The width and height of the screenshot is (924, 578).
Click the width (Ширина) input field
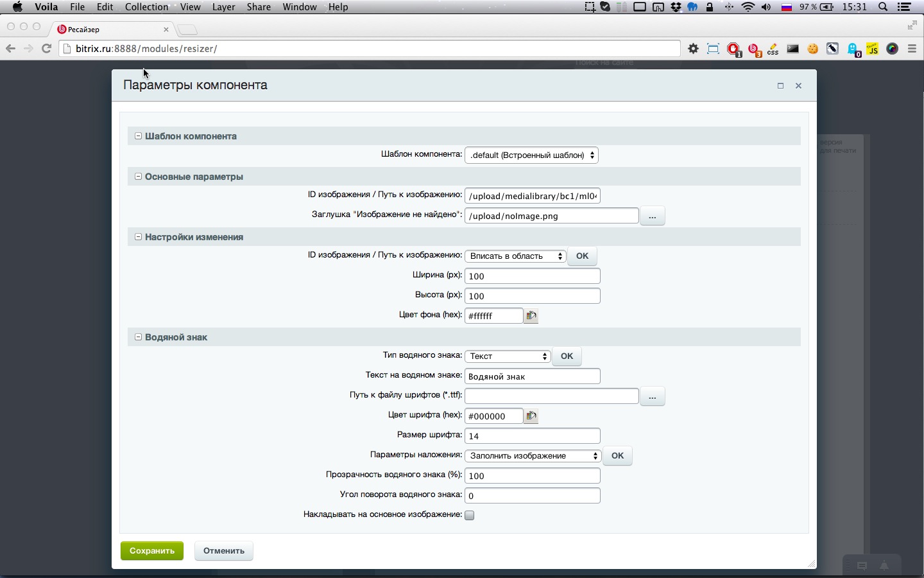tap(533, 276)
